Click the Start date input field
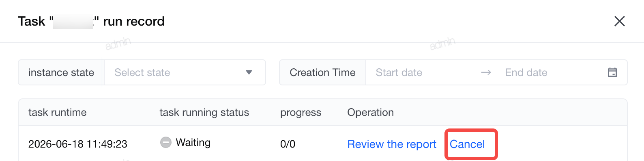This screenshot has width=644, height=161. coord(422,72)
